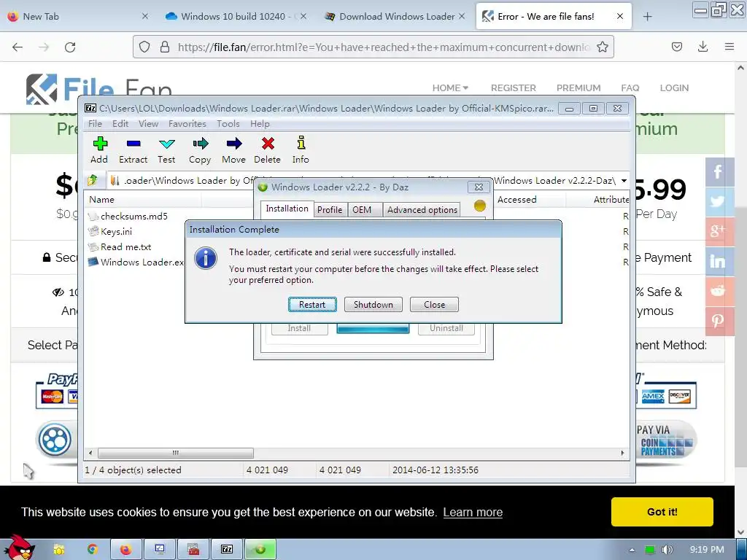The height and width of the screenshot is (560, 747).
Task: Click REGISTER link on File Fan
Action: click(514, 88)
